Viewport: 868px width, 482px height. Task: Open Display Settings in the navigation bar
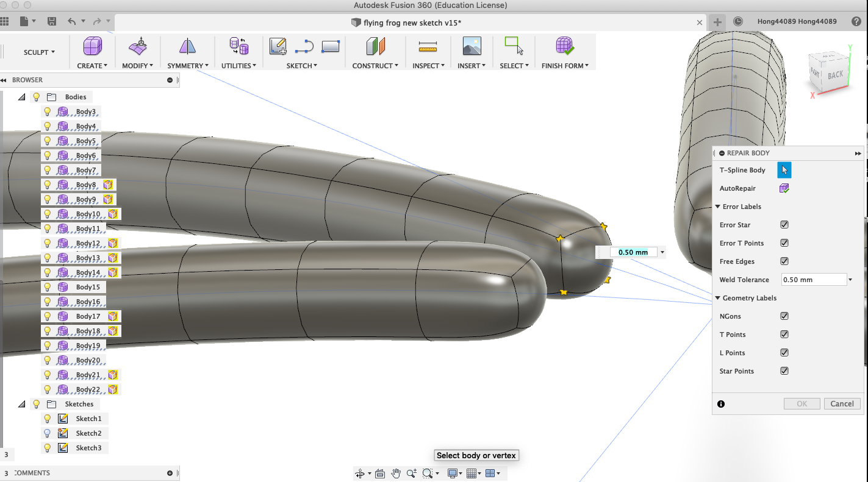tap(451, 473)
